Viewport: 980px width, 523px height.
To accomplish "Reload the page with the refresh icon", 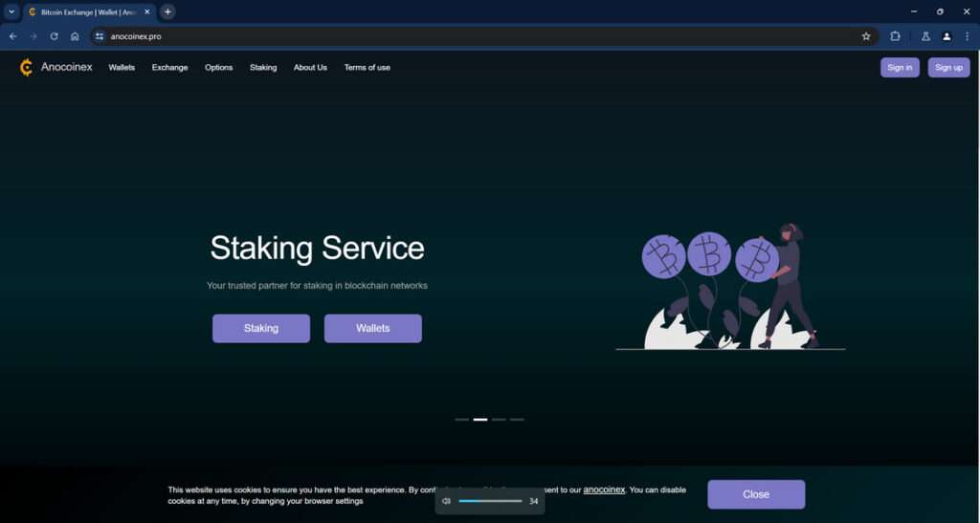I will click(55, 36).
